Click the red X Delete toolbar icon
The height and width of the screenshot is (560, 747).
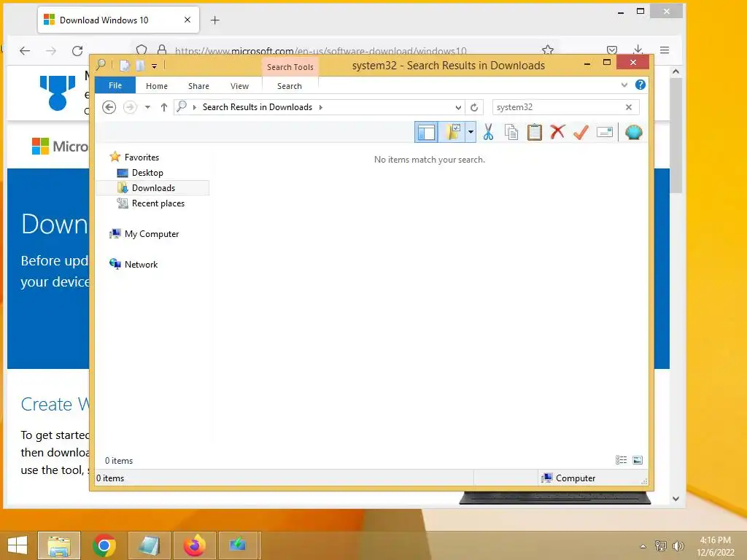coord(557,131)
